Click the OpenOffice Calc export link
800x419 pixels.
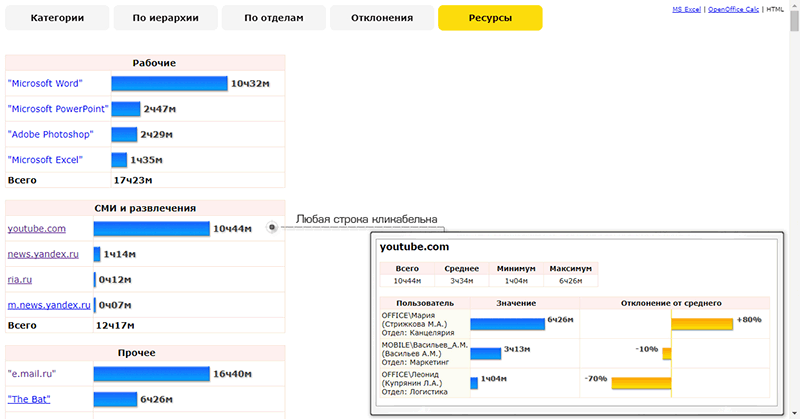coord(734,9)
